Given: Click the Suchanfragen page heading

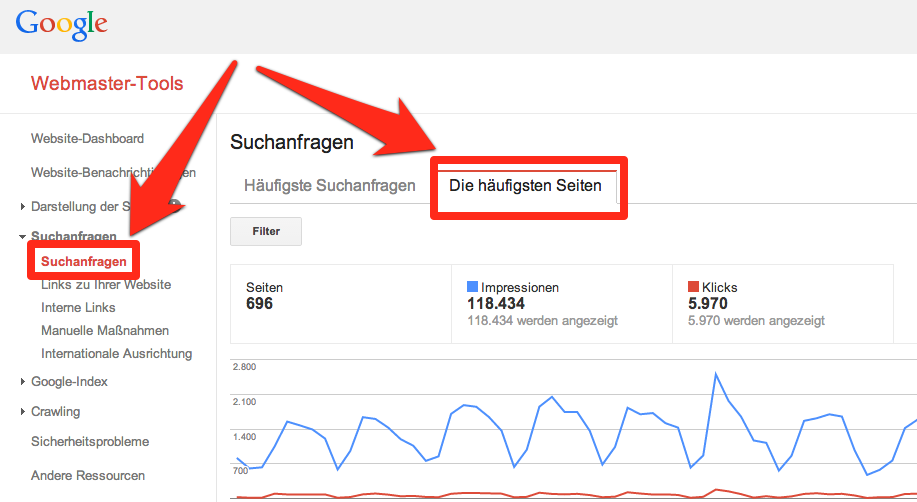Looking at the screenshot, I should pos(292,142).
